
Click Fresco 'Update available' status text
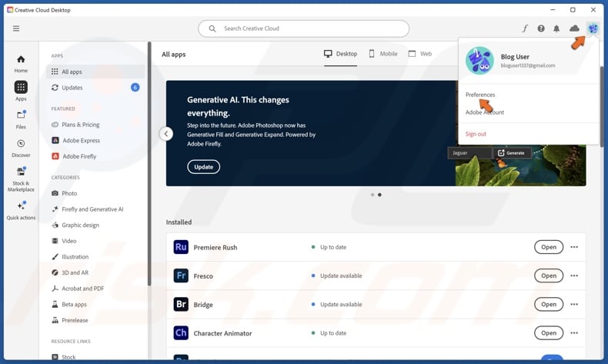coord(341,276)
